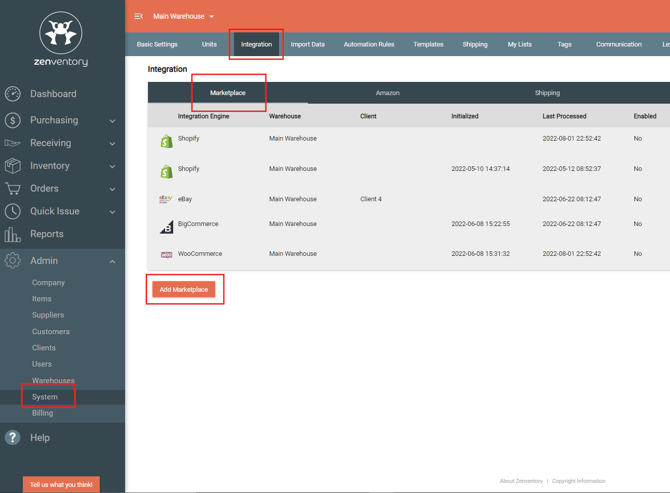Click the Quick Issue clock icon
This screenshot has width=670, height=493.
tap(12, 211)
